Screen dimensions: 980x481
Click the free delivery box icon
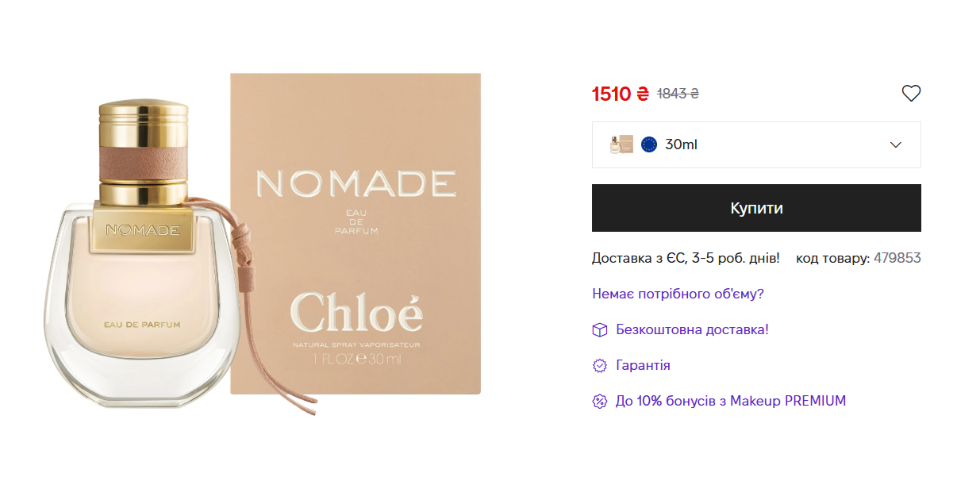600,329
